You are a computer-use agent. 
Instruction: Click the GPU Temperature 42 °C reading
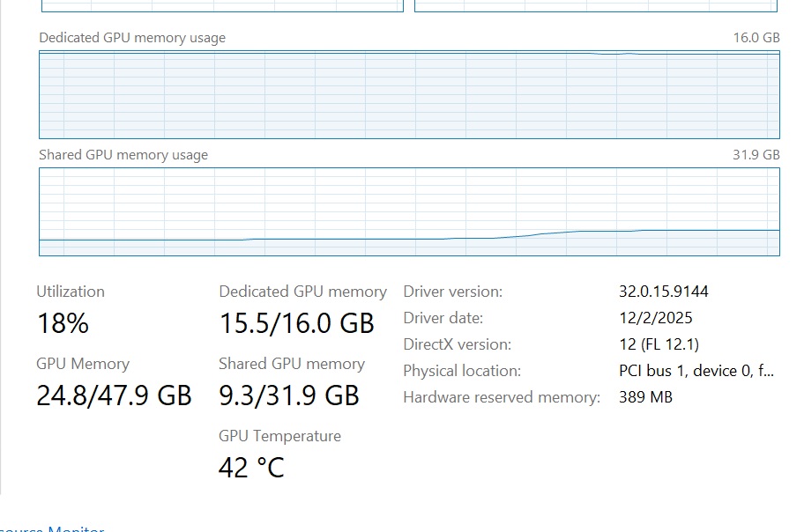pos(251,467)
